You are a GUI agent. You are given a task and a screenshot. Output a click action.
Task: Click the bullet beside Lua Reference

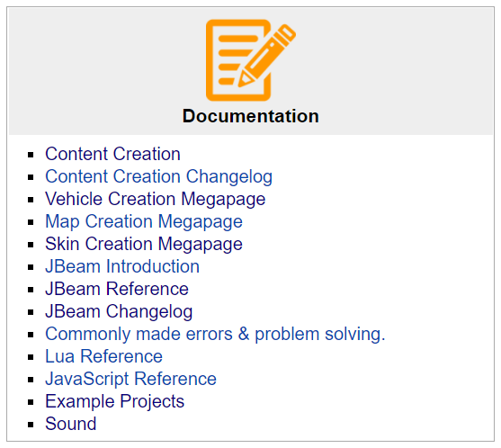pos(31,357)
